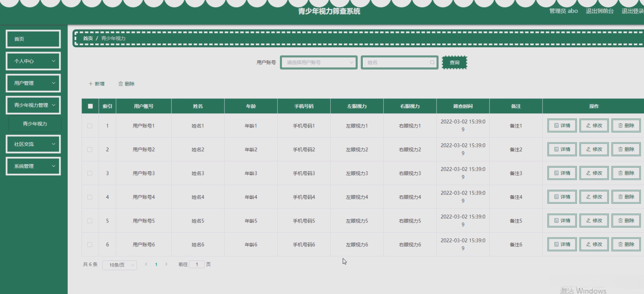644x294 pixels.
Task: Click 删除 button for row 用户账号4
Action: point(626,197)
